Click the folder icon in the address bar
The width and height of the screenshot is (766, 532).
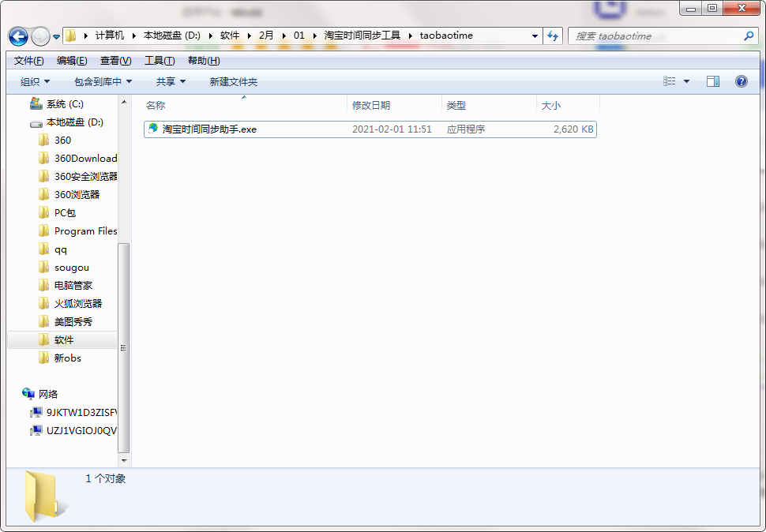tap(71, 36)
